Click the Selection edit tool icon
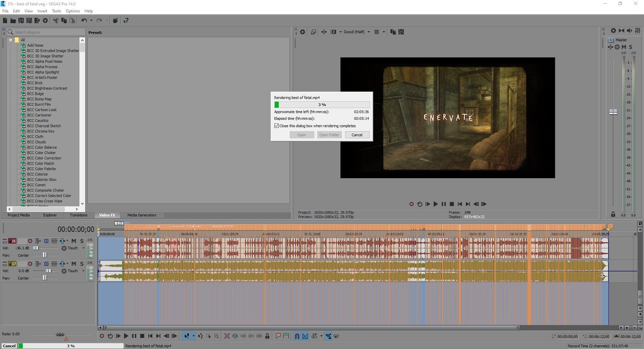644x349 pixels. 208,336
